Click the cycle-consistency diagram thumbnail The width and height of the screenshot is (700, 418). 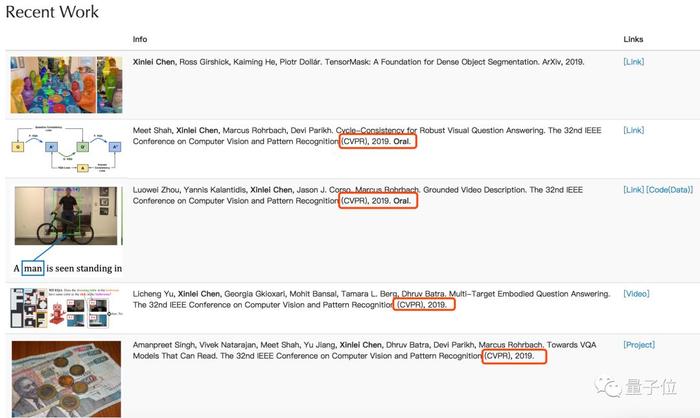pyautogui.click(x=66, y=149)
